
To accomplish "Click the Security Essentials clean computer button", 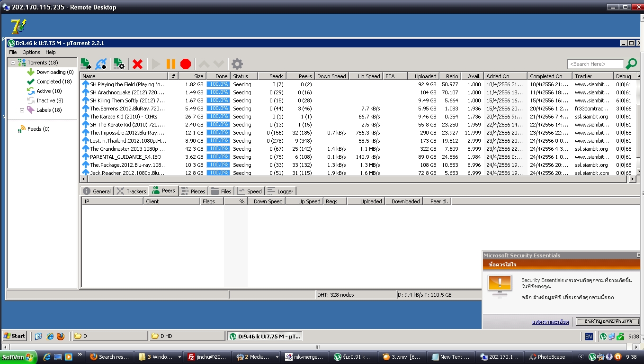I will [608, 321].
